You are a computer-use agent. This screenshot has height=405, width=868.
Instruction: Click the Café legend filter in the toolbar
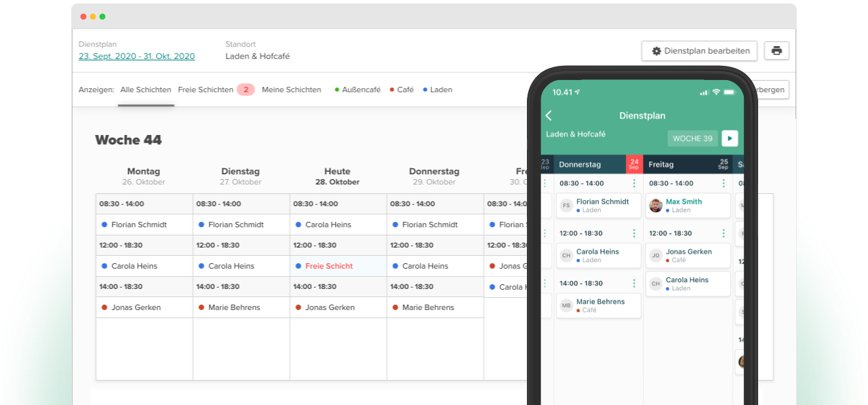click(x=401, y=90)
